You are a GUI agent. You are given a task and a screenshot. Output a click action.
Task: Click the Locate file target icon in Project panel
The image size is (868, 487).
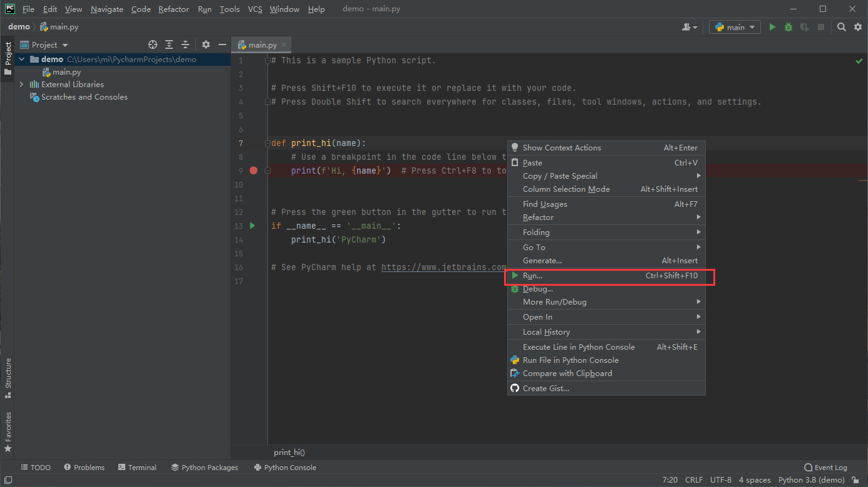tap(153, 45)
